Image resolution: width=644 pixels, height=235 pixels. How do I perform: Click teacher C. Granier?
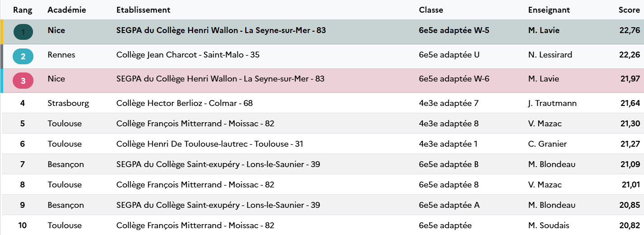[547, 144]
